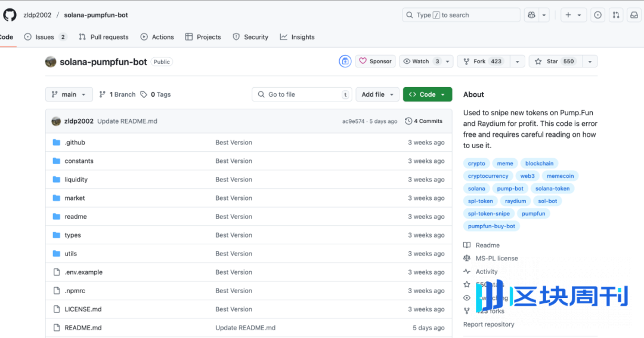Click the repository owner avatar

click(51, 62)
